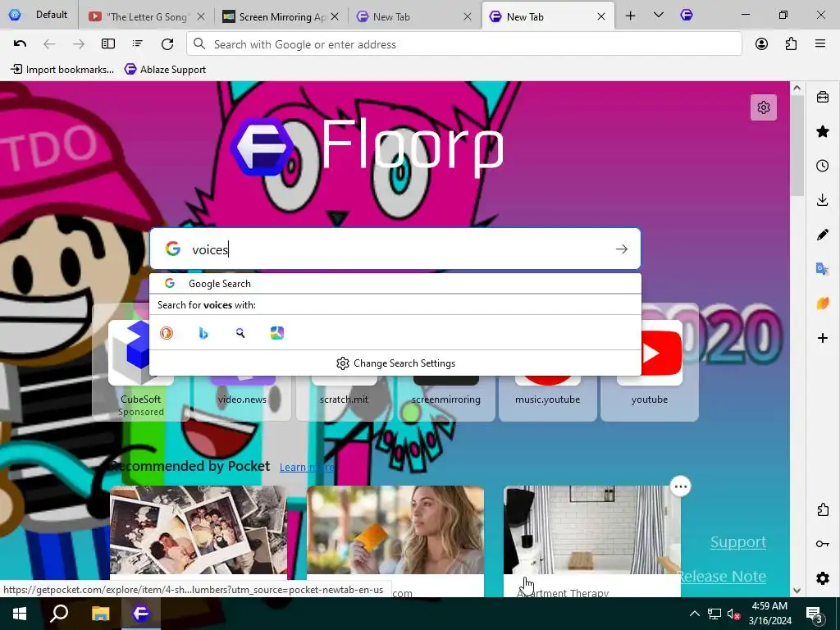Viewport: 840px width, 630px height.
Task: Close The Letter G Song tab
Action: tap(201, 16)
